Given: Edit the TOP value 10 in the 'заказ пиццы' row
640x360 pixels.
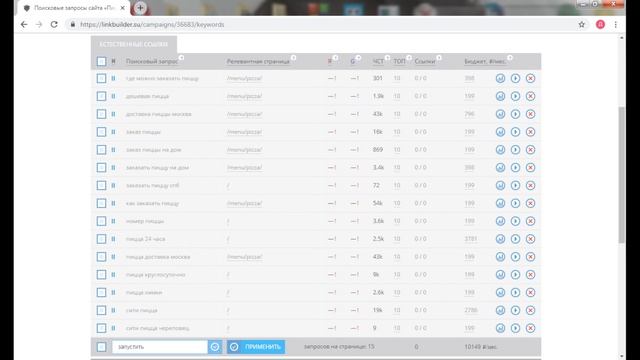Looking at the screenshot, I should click(x=397, y=132).
